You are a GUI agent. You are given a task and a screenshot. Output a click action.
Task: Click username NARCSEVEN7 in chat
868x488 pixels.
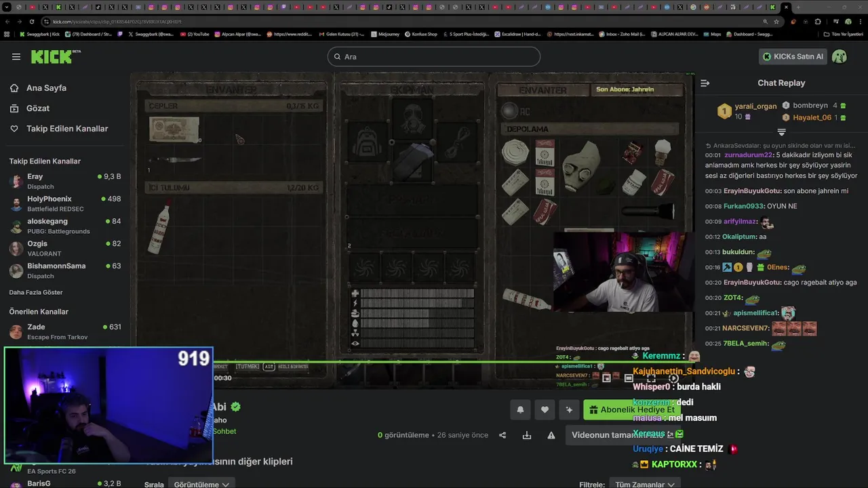coord(745,329)
